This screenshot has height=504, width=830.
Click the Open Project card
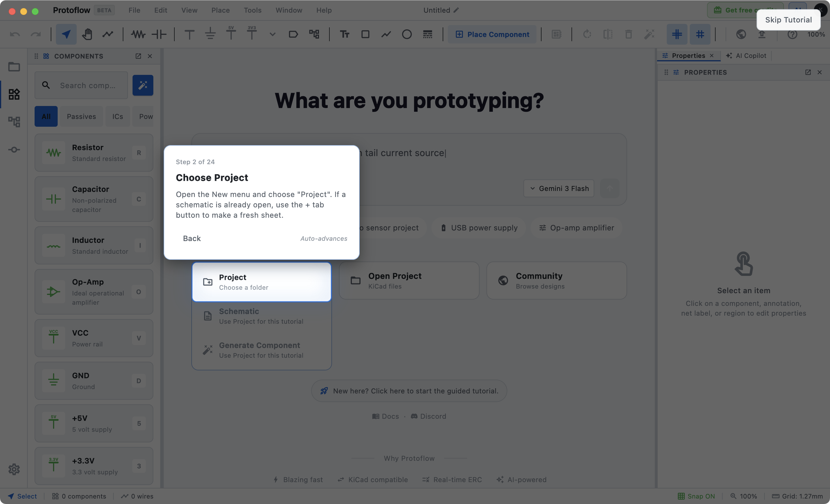point(409,281)
